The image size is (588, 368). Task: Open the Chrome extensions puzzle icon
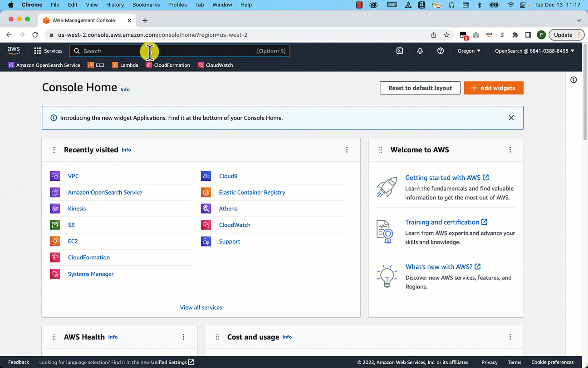[x=515, y=35]
